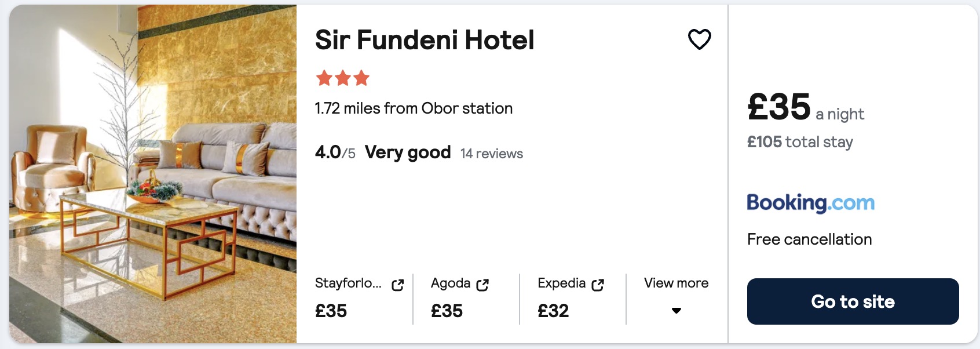Screen dimensions: 980x349
Task: Click the hotel lobby photo thumbnail
Action: (x=153, y=174)
